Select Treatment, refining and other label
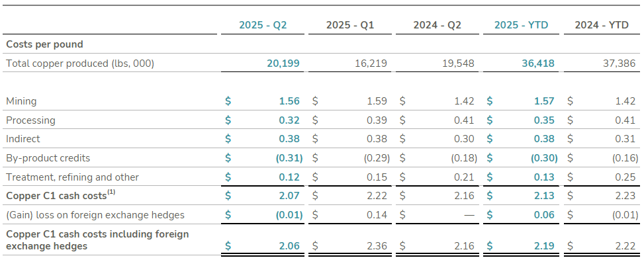This screenshot has height=260, width=644. (x=72, y=177)
